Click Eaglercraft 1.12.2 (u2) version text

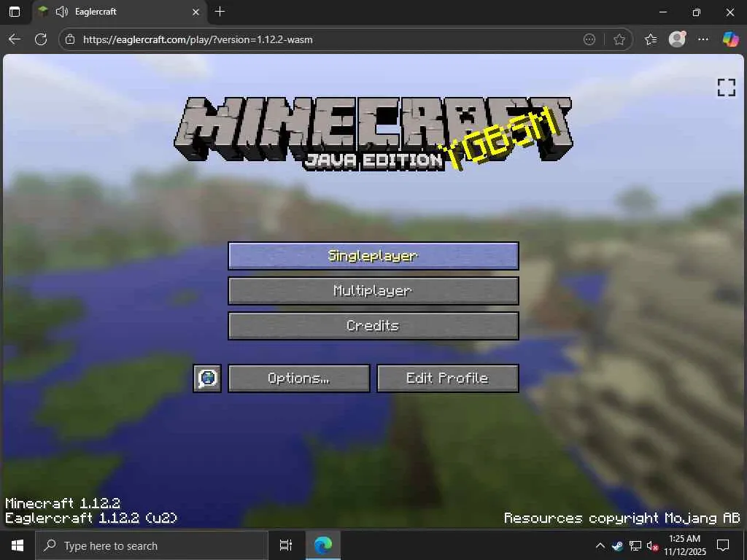click(x=91, y=518)
